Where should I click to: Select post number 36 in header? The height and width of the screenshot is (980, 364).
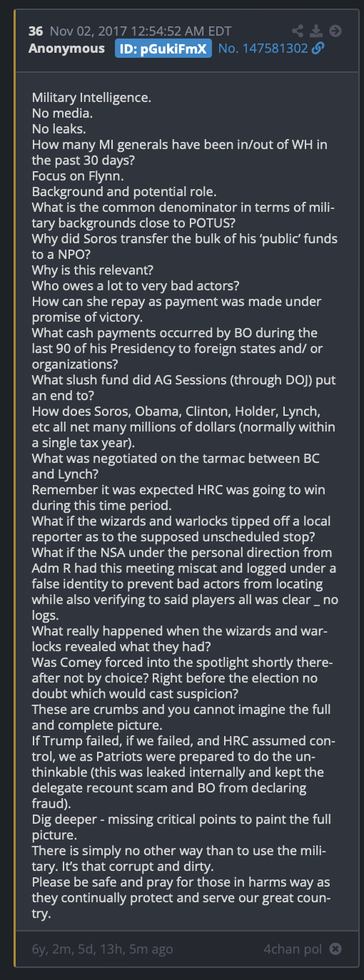click(x=36, y=31)
